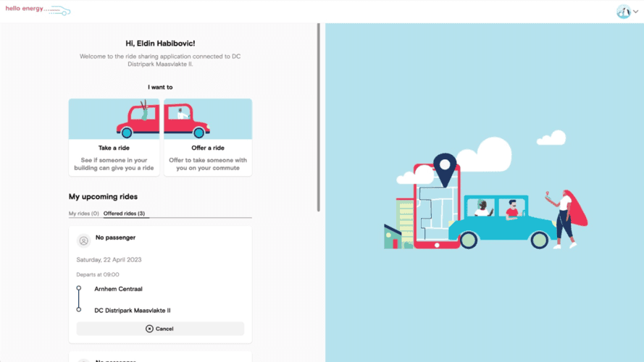Click the "Departs at 09:00" text
This screenshot has width=644, height=362.
coord(98,274)
